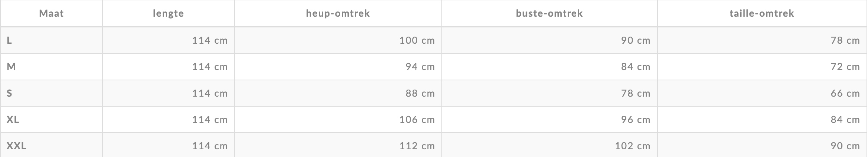
Task: Select the L size row label
Action: click(x=52, y=40)
